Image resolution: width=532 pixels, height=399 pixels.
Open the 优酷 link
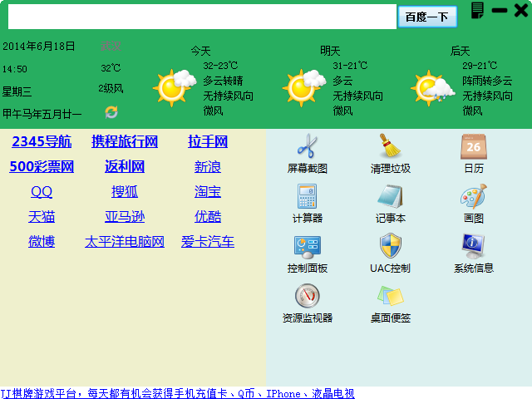point(208,216)
